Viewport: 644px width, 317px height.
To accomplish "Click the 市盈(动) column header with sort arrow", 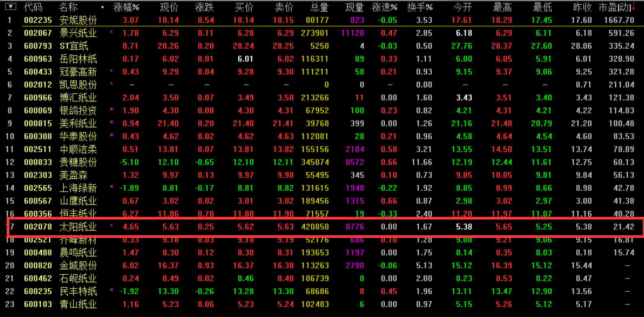I will pyautogui.click(x=617, y=7).
